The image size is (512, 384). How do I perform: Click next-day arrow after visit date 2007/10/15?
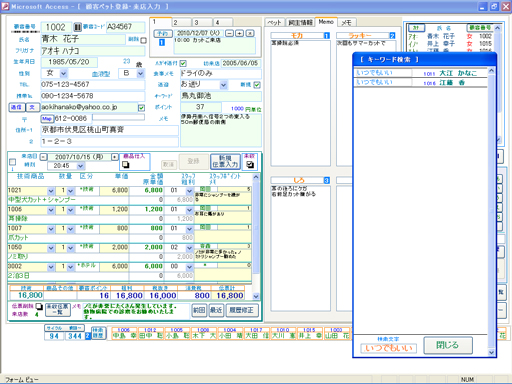pyautogui.click(x=114, y=157)
